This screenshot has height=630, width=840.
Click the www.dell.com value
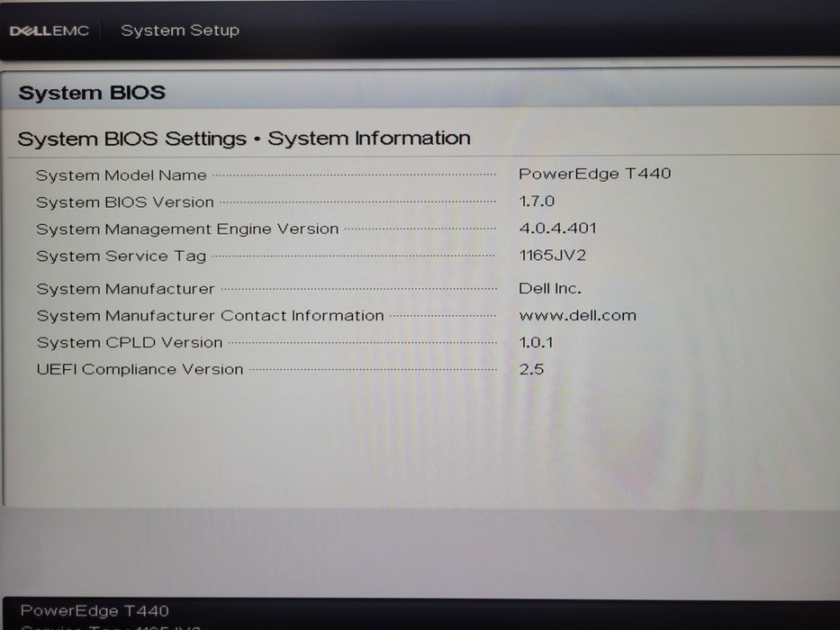(x=577, y=315)
